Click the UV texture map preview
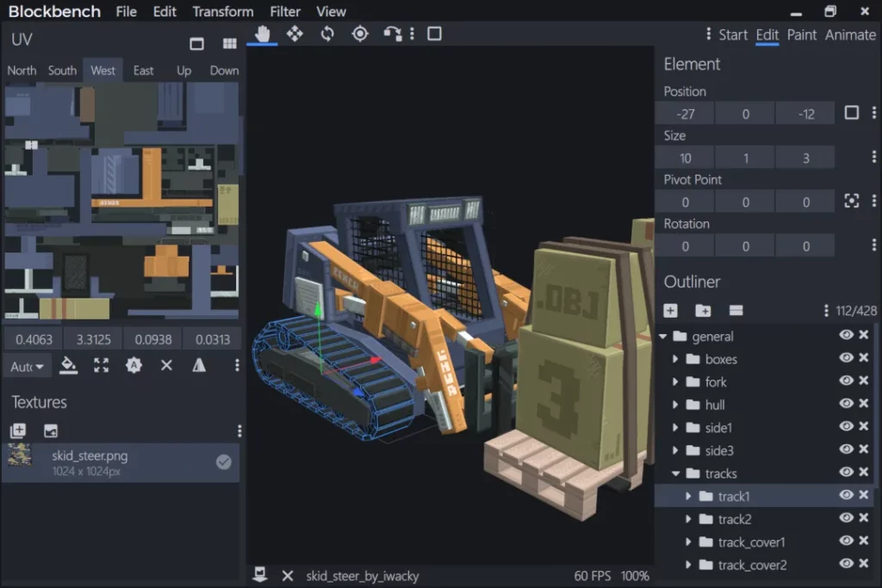Image resolution: width=882 pixels, height=588 pixels. point(121,201)
